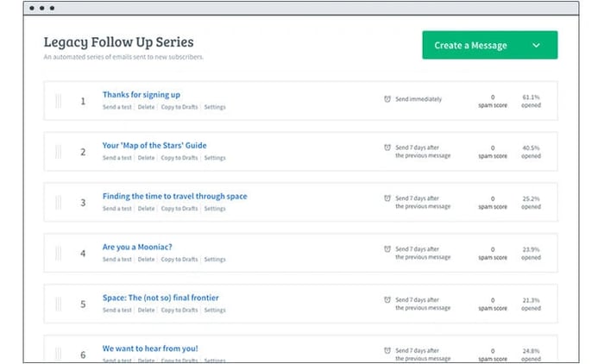The image size is (604, 364).
Task: Click clock icon in 'Finding the time' row
Action: (387, 198)
